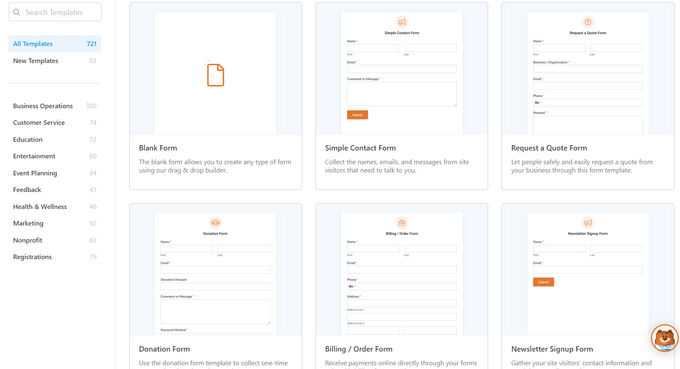Choose Event Planning category
The width and height of the screenshot is (680, 369).
(x=55, y=173)
